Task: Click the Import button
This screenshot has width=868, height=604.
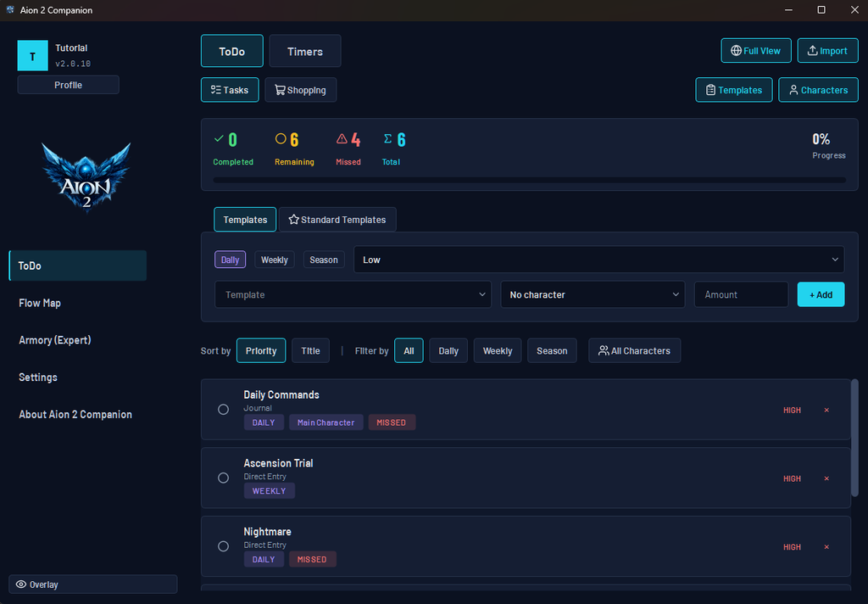Action: click(x=827, y=50)
